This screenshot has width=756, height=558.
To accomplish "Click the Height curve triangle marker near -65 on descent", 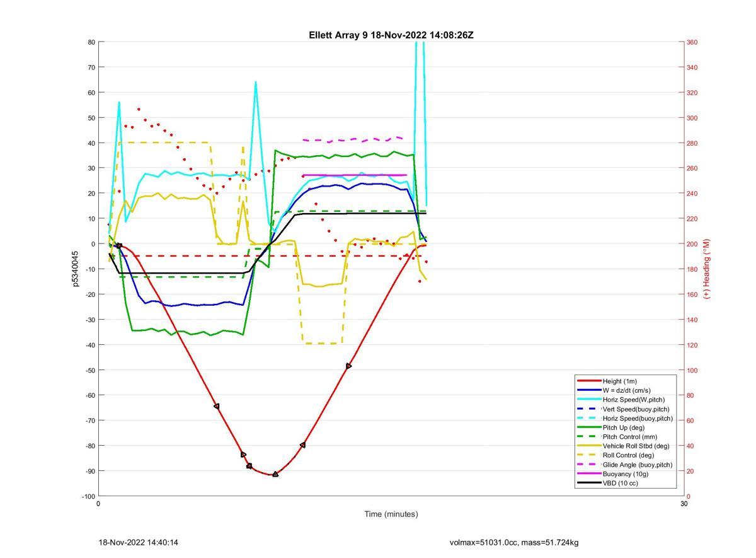I will click(x=217, y=406).
